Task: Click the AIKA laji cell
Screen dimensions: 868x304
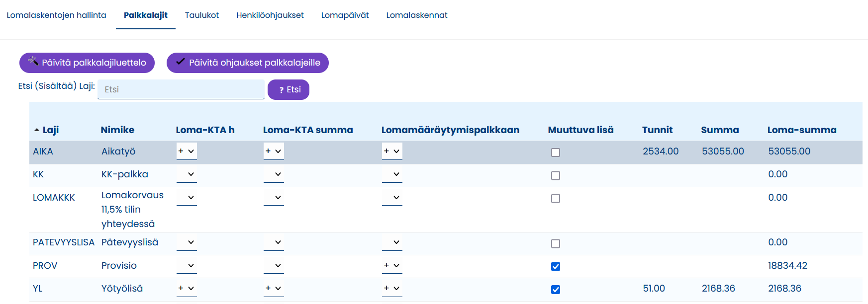Action: pos(43,152)
